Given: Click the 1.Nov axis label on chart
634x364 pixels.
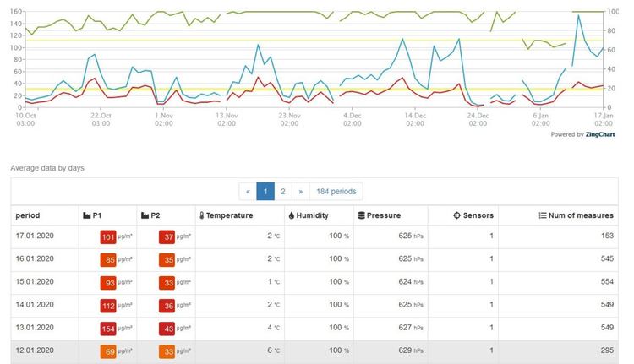Looking at the screenshot, I should point(163,120).
